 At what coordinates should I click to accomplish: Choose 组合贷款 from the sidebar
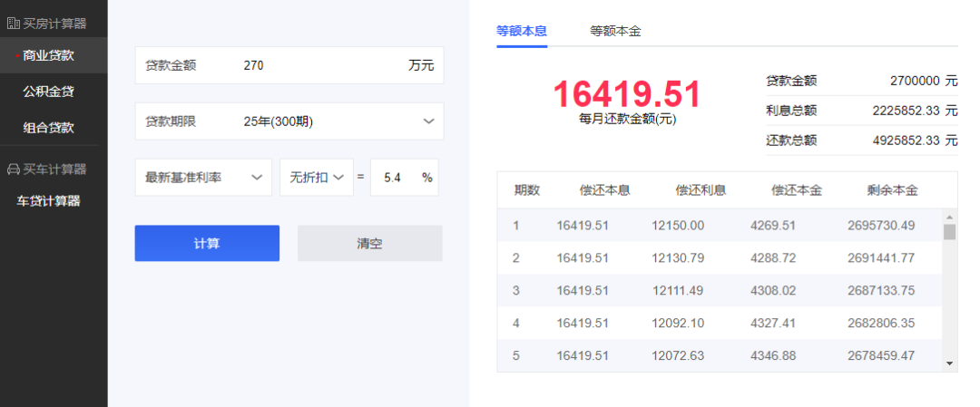[x=48, y=128]
